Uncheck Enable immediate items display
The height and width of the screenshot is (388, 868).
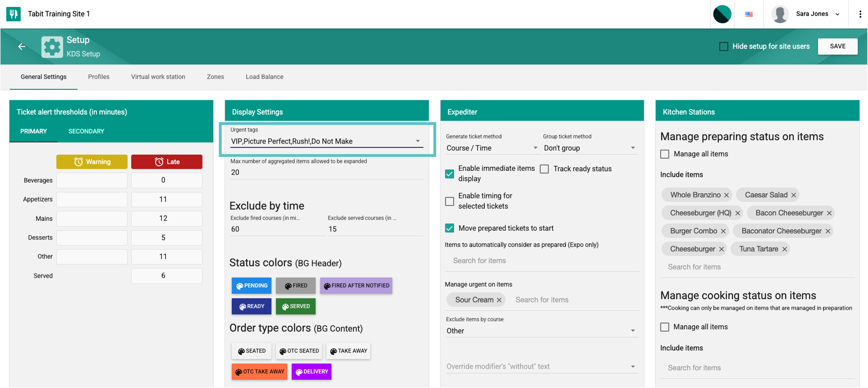point(449,174)
